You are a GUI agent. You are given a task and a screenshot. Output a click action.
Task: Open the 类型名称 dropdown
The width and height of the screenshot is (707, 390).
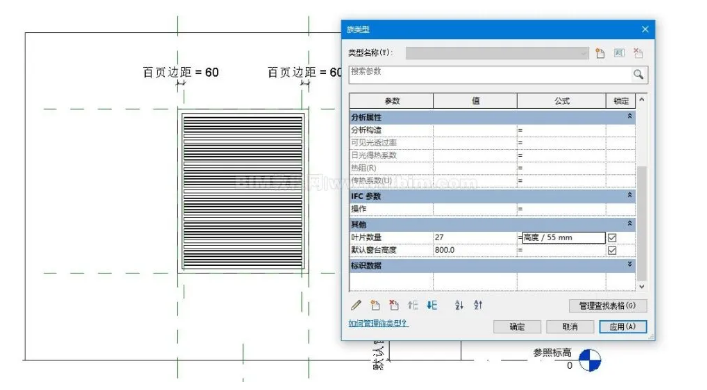(497, 53)
